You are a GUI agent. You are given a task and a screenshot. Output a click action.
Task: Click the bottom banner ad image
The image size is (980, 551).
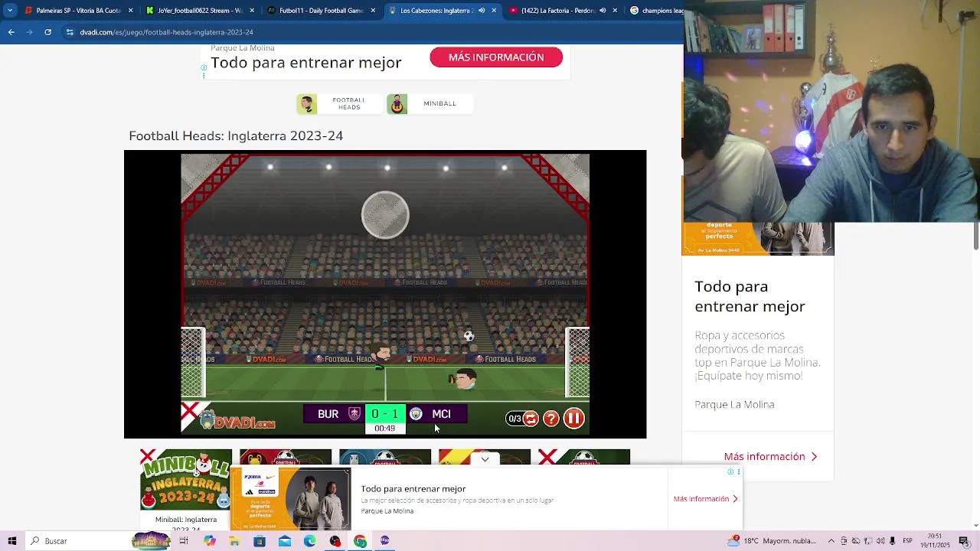[290, 499]
